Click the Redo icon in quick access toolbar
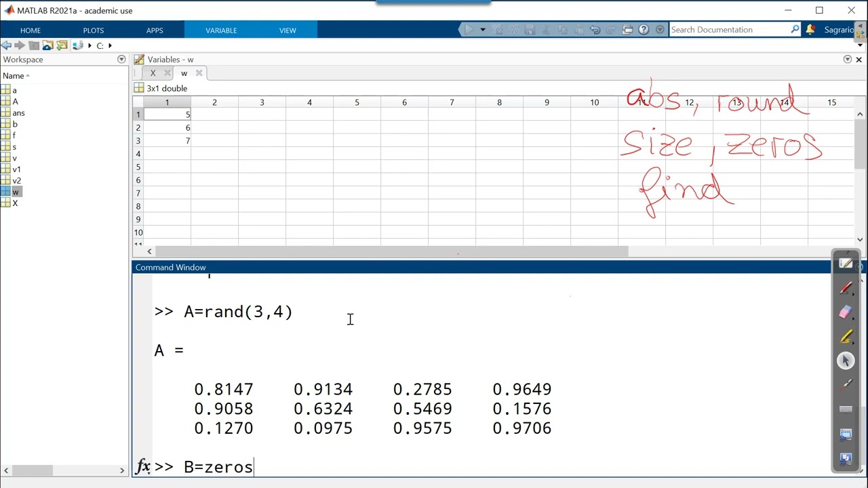 [x=611, y=30]
